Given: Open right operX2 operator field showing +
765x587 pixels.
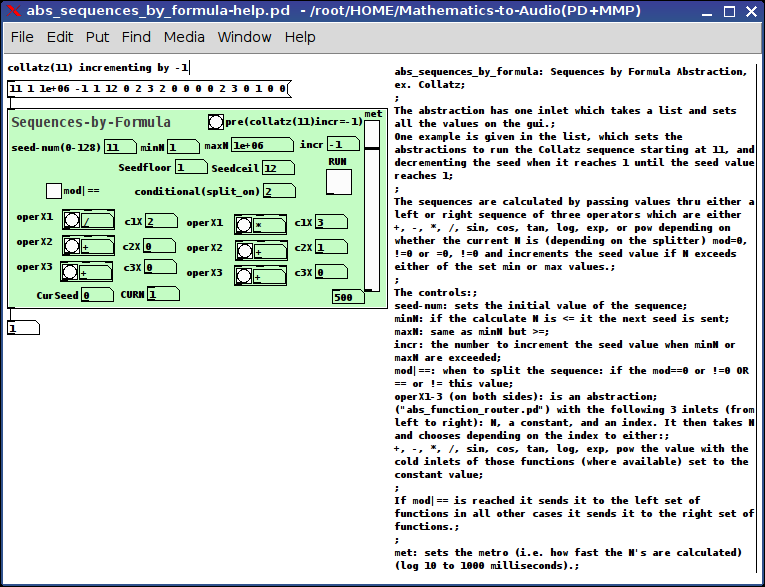Looking at the screenshot, I should [270, 252].
